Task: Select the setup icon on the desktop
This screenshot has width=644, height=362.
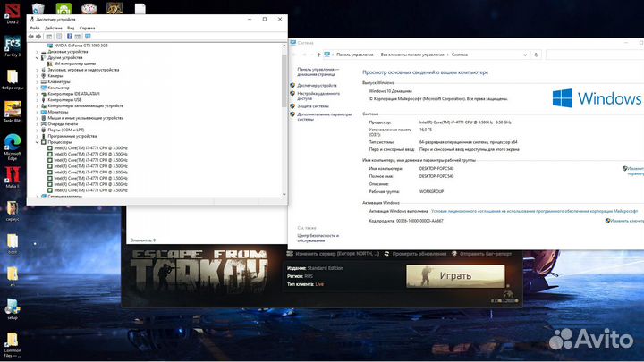Action: point(13,307)
